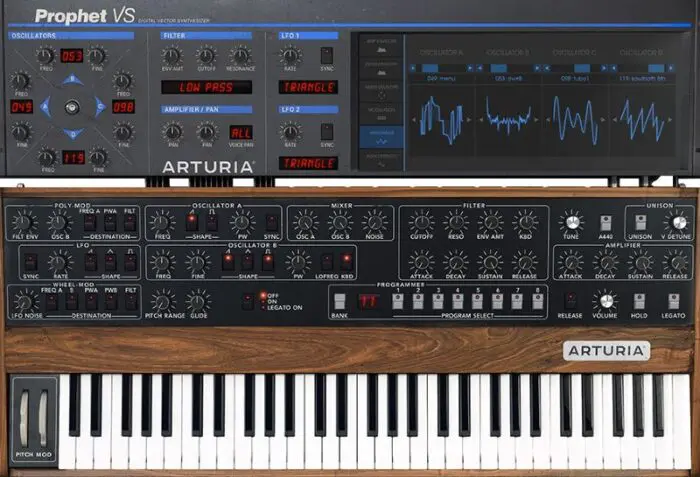Select Oscillator B triangle shape button

coord(247,262)
